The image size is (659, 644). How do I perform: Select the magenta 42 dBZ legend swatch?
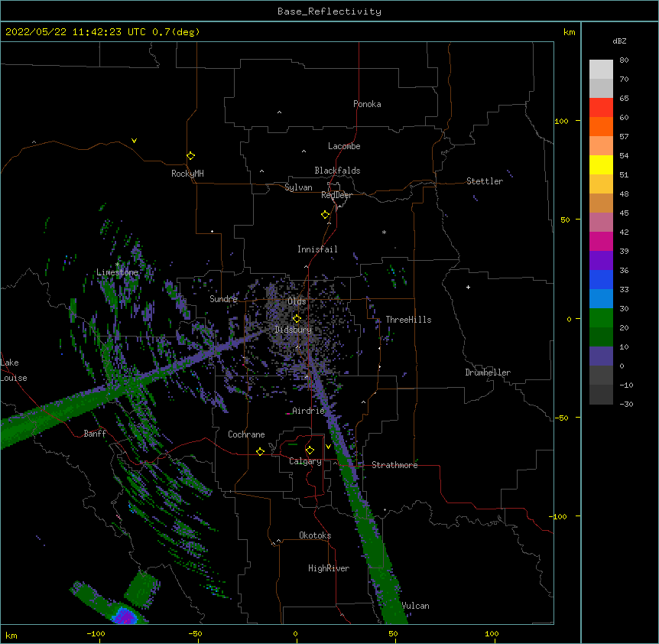click(x=601, y=241)
